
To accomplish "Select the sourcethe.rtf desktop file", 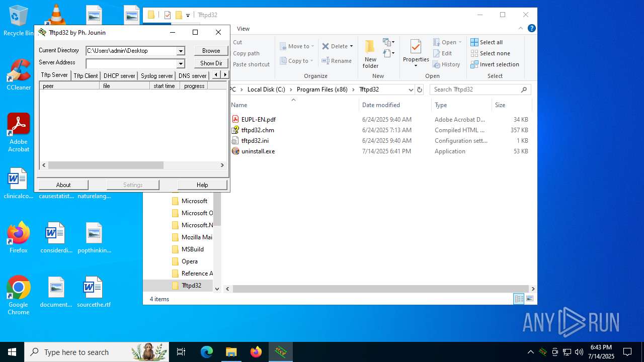I will [94, 292].
